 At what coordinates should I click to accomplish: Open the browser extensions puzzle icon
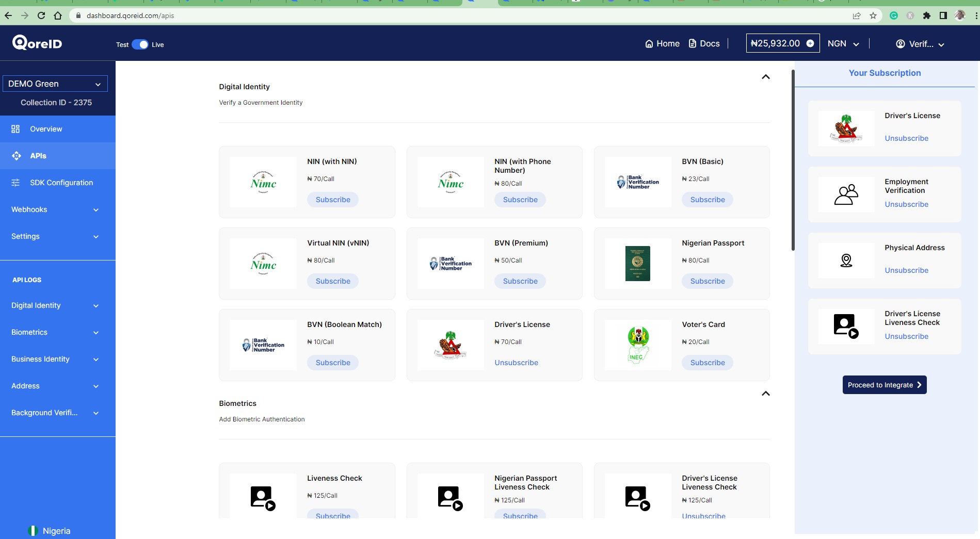927,15
